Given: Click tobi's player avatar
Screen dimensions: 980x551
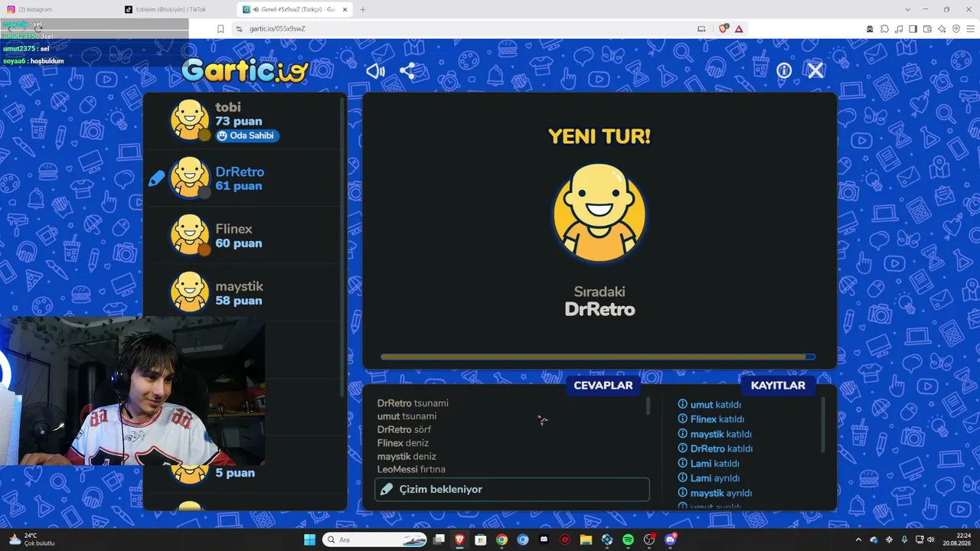Looking at the screenshot, I should 189,120.
